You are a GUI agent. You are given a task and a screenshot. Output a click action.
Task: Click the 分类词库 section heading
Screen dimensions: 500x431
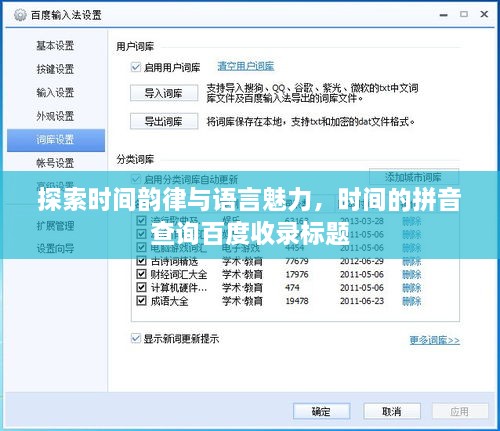point(135,159)
